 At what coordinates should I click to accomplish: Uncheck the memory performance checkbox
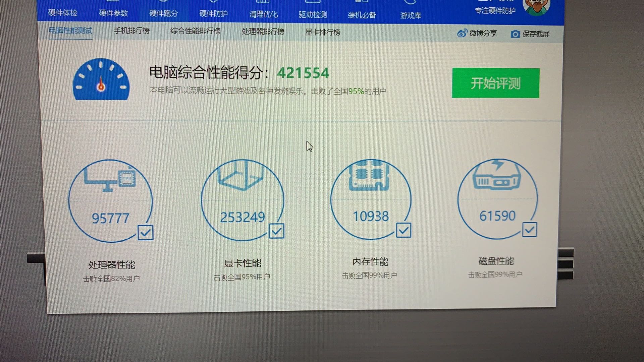click(404, 230)
